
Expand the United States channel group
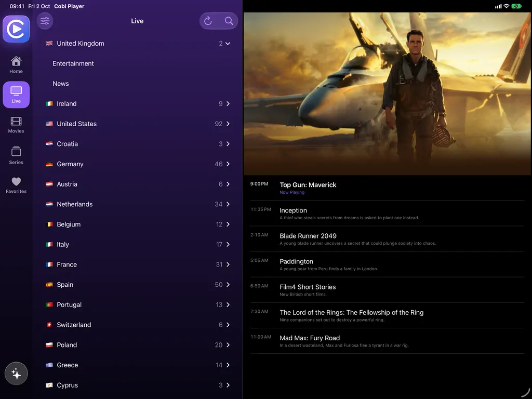coord(137,124)
